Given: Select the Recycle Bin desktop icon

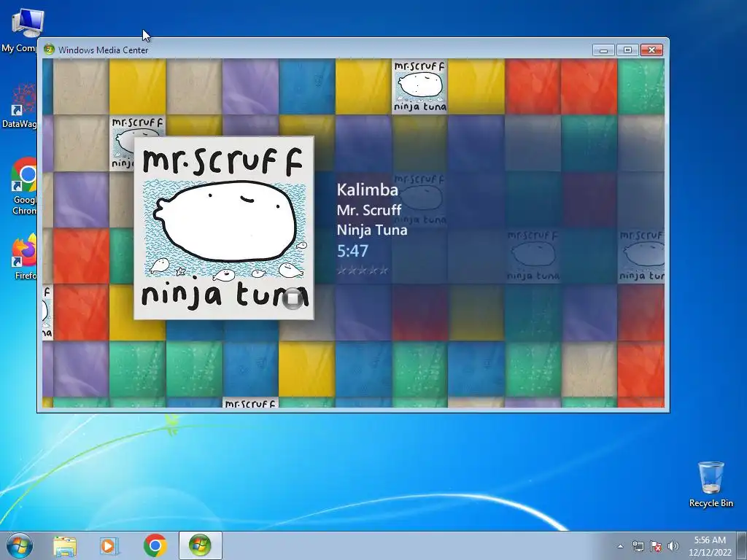Looking at the screenshot, I should point(711,484).
